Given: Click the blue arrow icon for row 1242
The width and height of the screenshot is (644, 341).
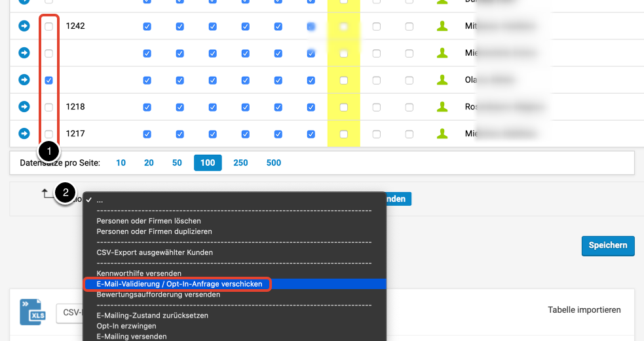Looking at the screenshot, I should point(24,26).
